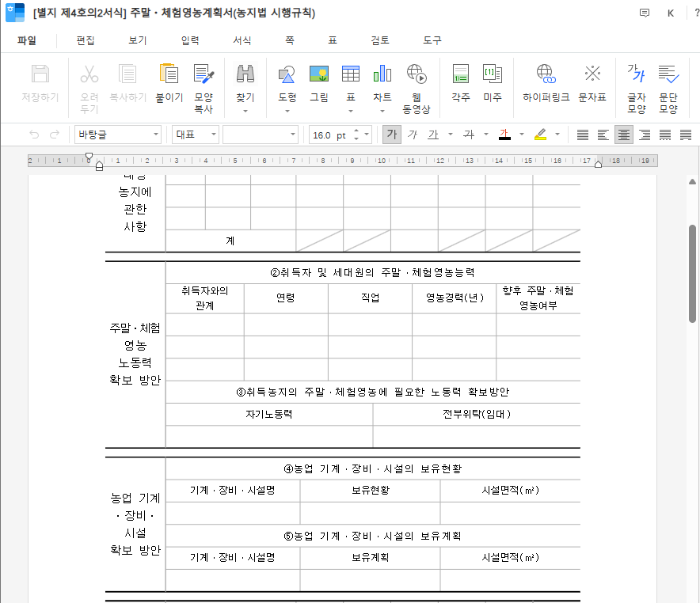Click the Paste (붙이기) clipboard icon
The width and height of the screenshot is (700, 603).
click(x=169, y=74)
